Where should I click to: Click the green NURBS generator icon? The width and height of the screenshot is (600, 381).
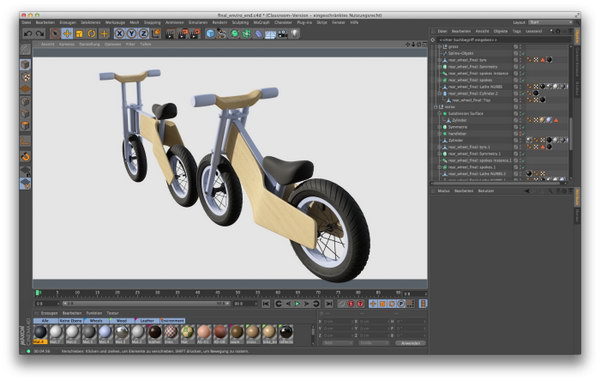234,34
